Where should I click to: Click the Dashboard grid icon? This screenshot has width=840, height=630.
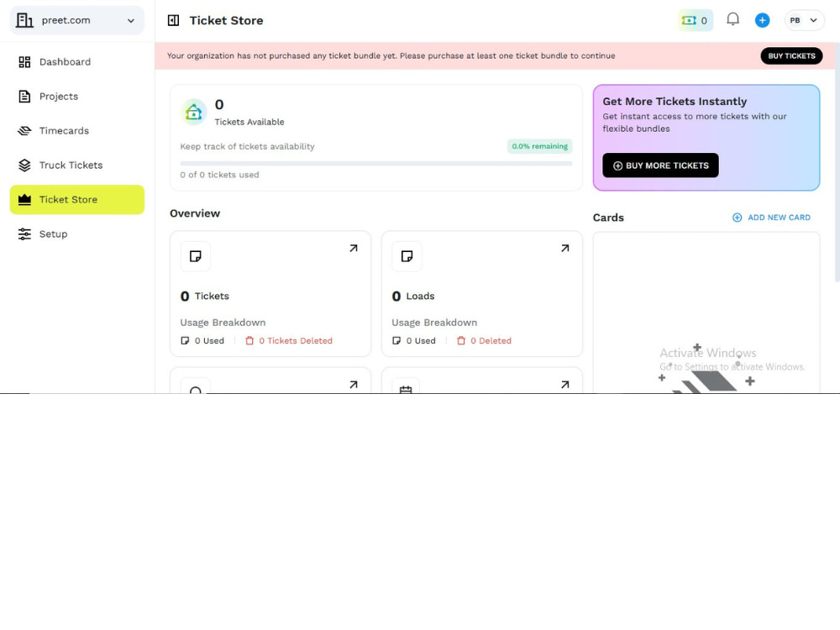point(24,62)
